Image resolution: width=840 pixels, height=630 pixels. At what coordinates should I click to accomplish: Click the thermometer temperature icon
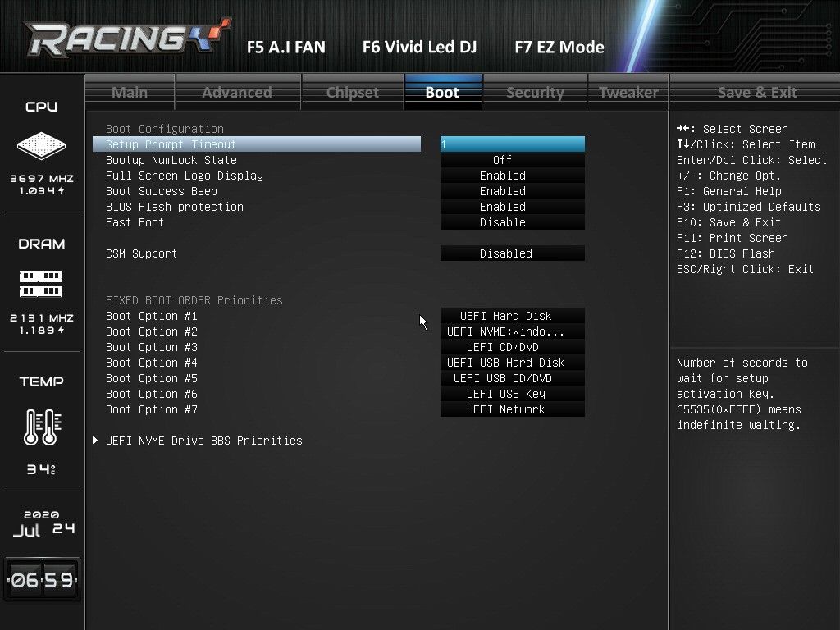pos(43,427)
